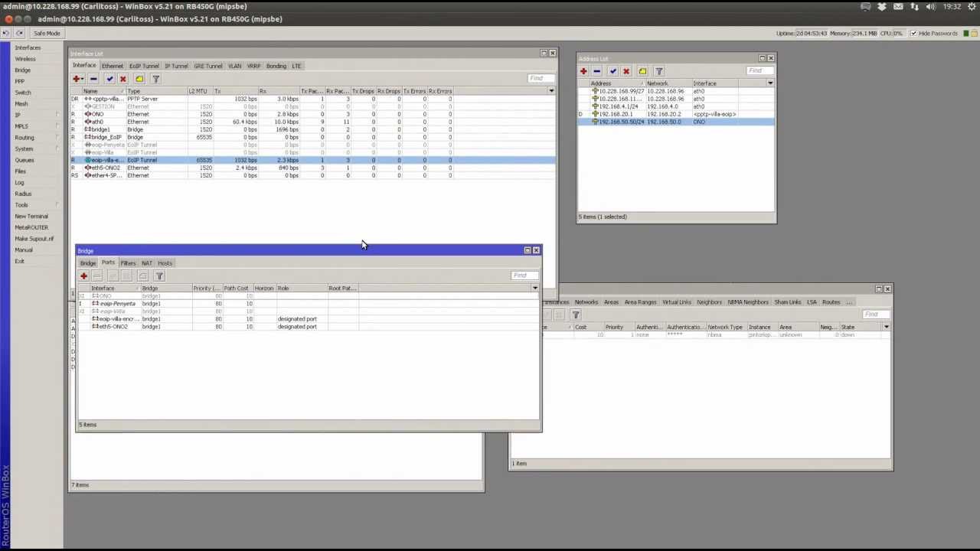Open Queues in sidebar menu
This screenshot has width=980, height=551.
tap(24, 160)
